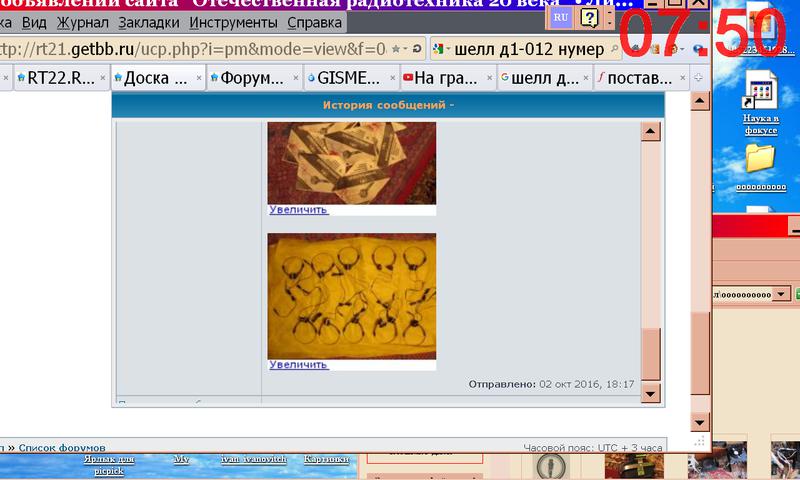The image size is (800, 480).
Task: Click Увеличить under the tickets photo
Action: [x=298, y=210]
